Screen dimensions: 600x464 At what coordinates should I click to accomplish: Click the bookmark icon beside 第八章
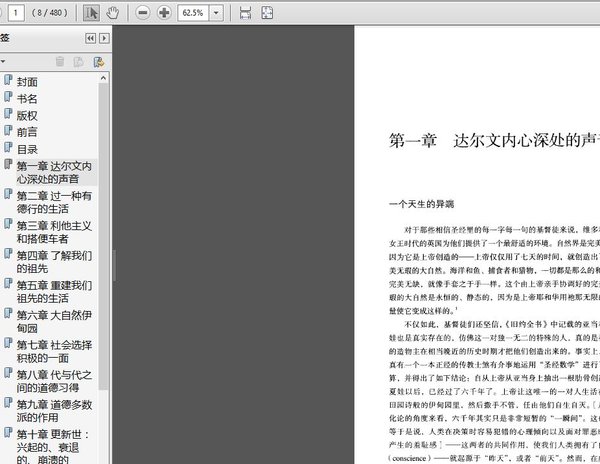(8, 373)
